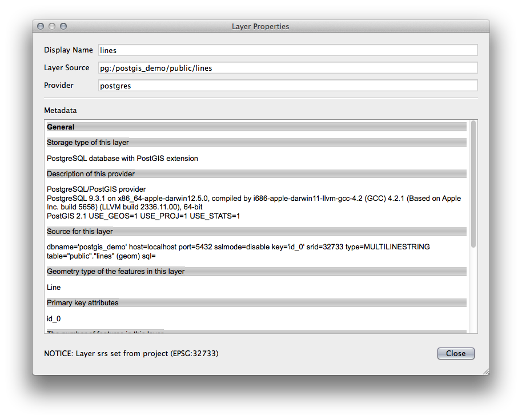
Task: Select the PostGIS 2.1 version line
Action: coord(143,216)
